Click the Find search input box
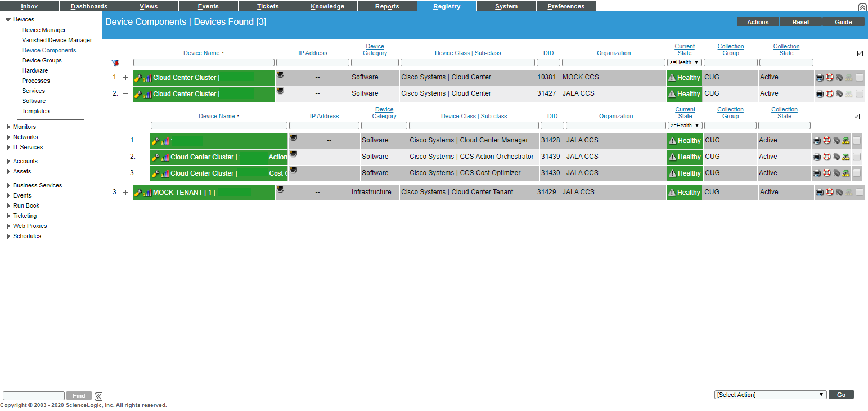 [x=34, y=396]
